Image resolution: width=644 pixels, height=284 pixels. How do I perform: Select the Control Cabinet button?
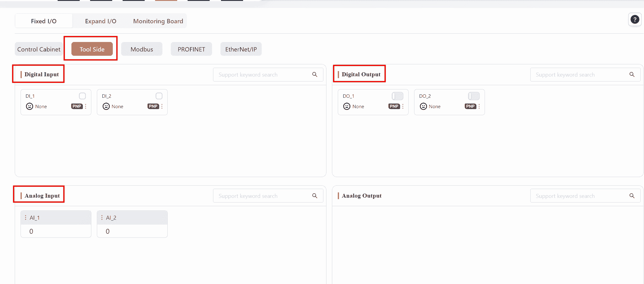pos(39,49)
